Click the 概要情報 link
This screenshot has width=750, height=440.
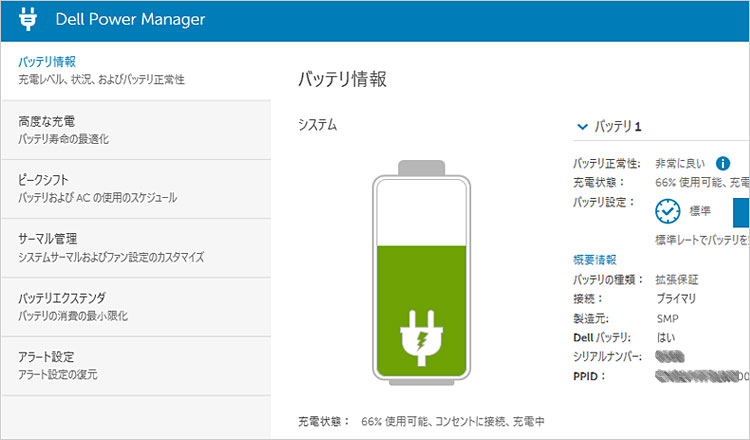595,260
